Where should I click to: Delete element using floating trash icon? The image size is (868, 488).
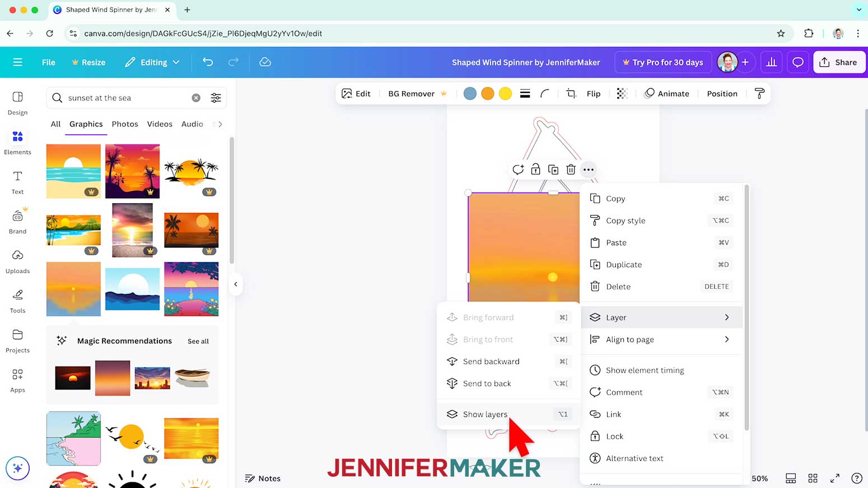point(571,170)
